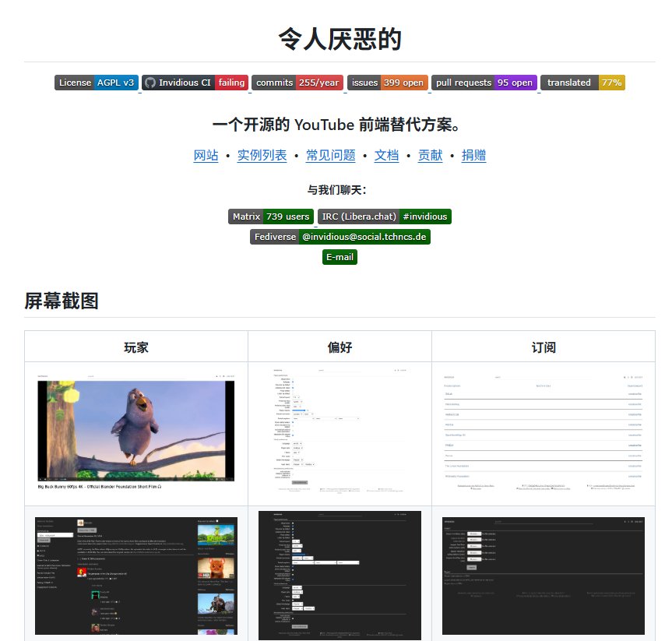Click the Fediverse @invidious@social.tchncs.de badge
672x641 pixels.
pos(340,237)
